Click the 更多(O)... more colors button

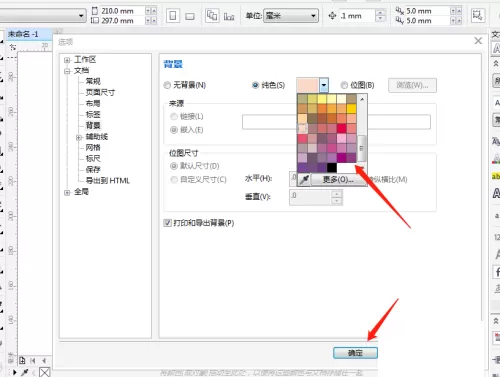point(338,180)
